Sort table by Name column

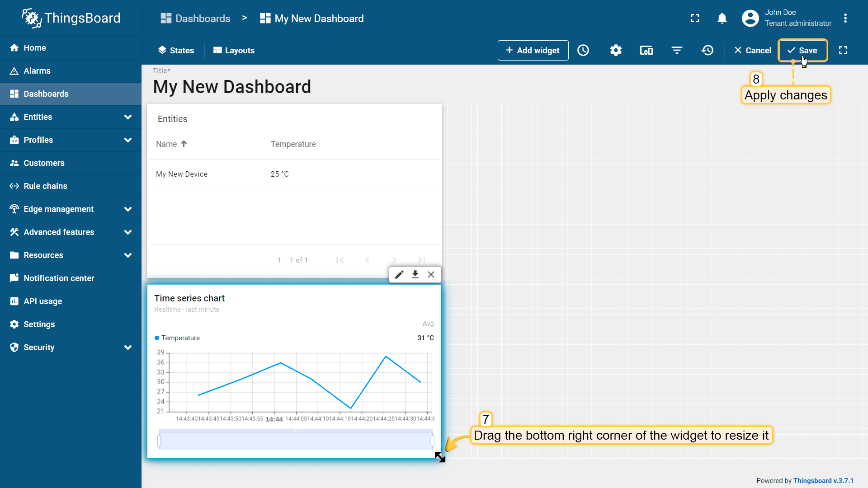(x=166, y=144)
